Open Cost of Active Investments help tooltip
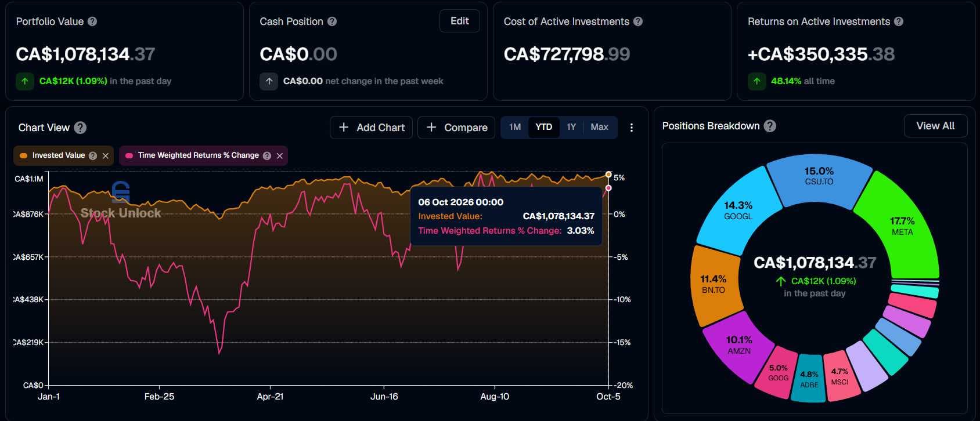Image resolution: width=980 pixels, height=421 pixels. pyautogui.click(x=638, y=21)
